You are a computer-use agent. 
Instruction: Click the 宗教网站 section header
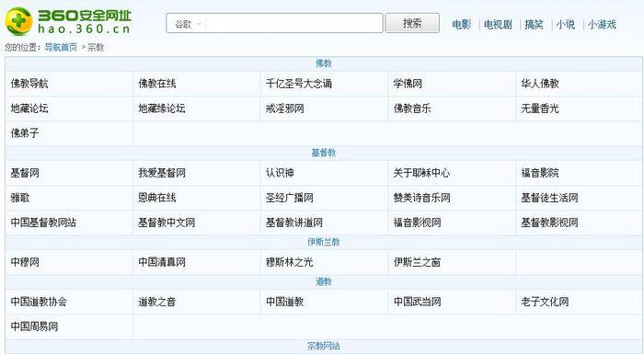[323, 347]
